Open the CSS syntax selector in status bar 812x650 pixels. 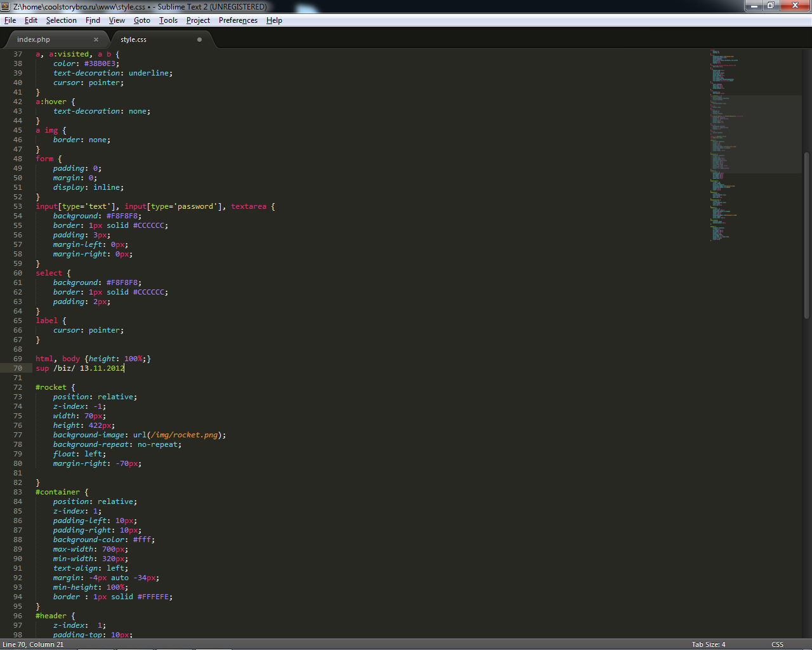click(x=777, y=644)
